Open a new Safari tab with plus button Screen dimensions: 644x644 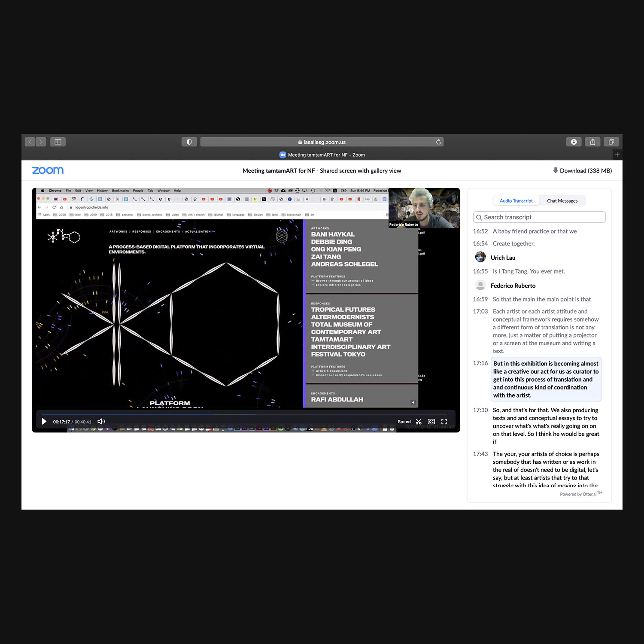click(x=617, y=155)
